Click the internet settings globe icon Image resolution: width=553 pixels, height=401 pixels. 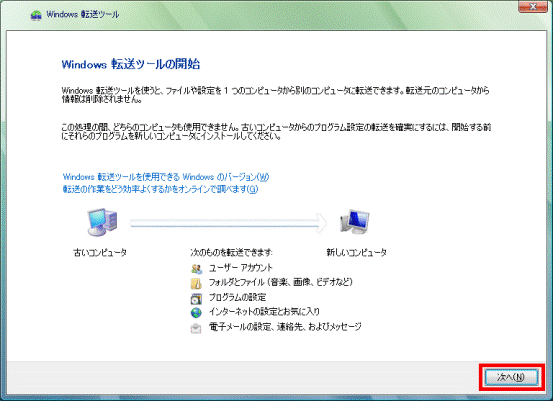point(196,312)
